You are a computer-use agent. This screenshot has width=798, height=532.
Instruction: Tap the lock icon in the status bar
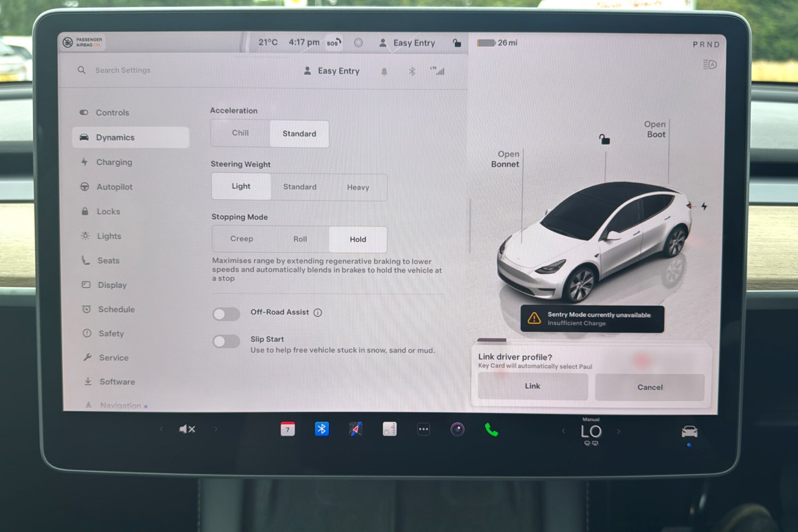click(457, 43)
